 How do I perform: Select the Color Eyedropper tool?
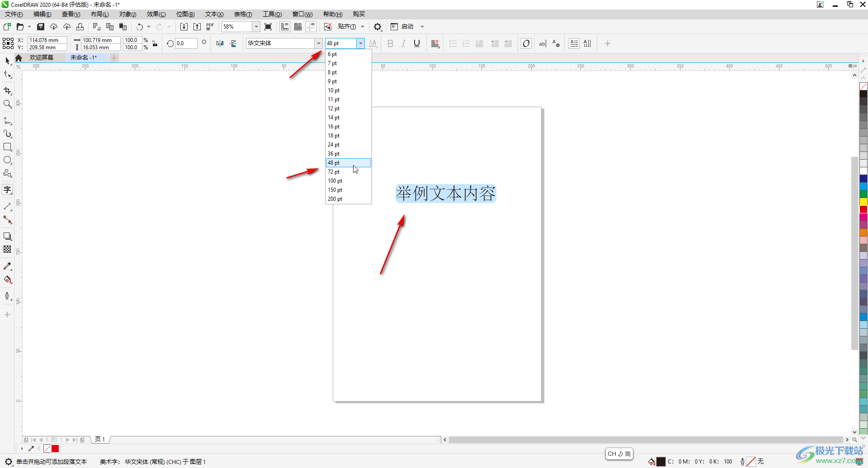7,266
